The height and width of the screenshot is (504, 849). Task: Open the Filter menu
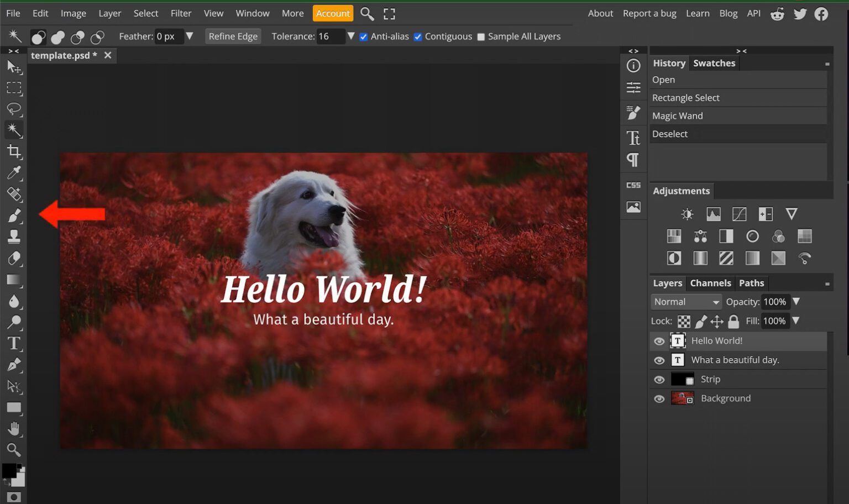pos(181,13)
